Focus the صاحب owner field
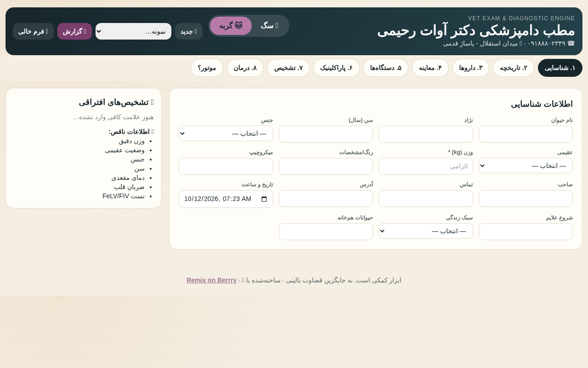The height and width of the screenshot is (368, 588). click(526, 198)
